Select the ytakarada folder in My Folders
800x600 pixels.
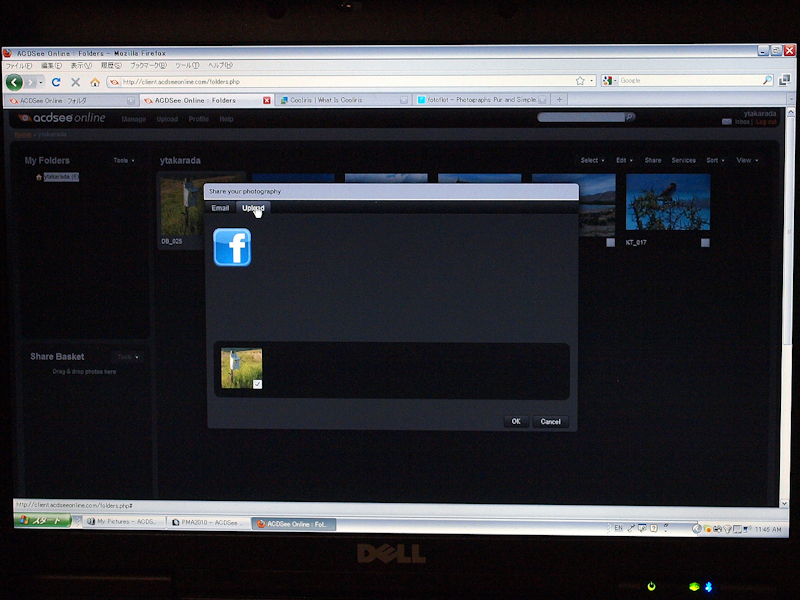coord(61,177)
